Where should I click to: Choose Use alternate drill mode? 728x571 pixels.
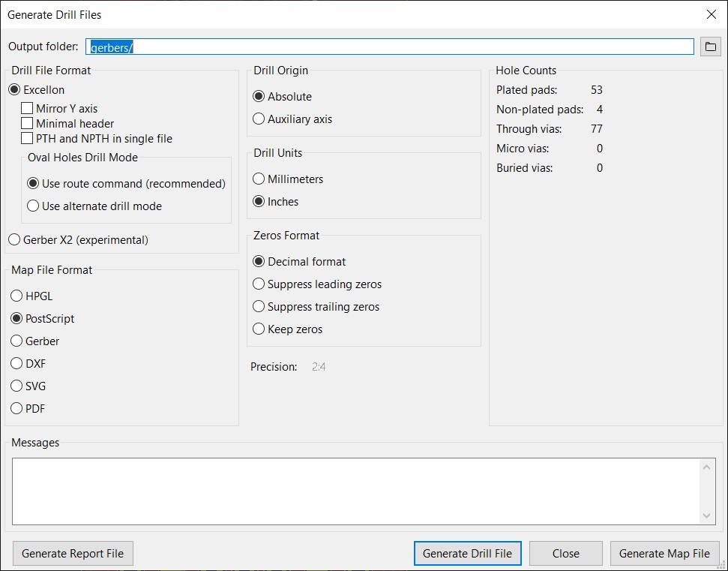(33, 206)
